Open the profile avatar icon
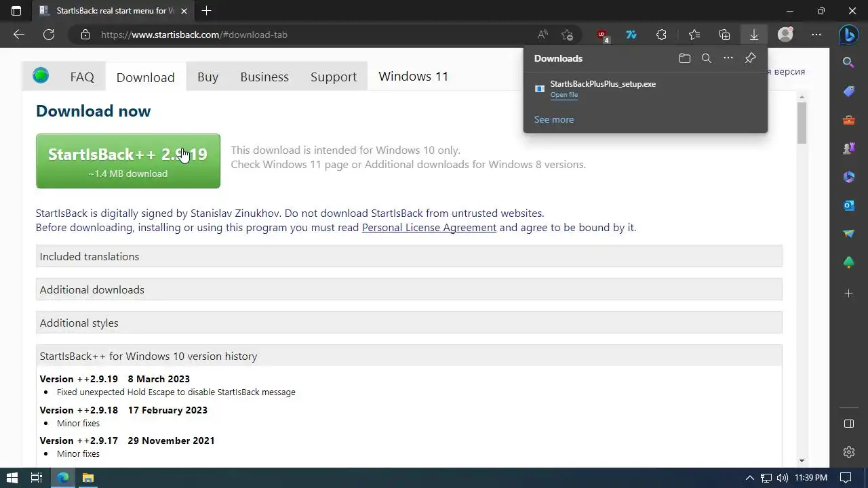 click(785, 35)
